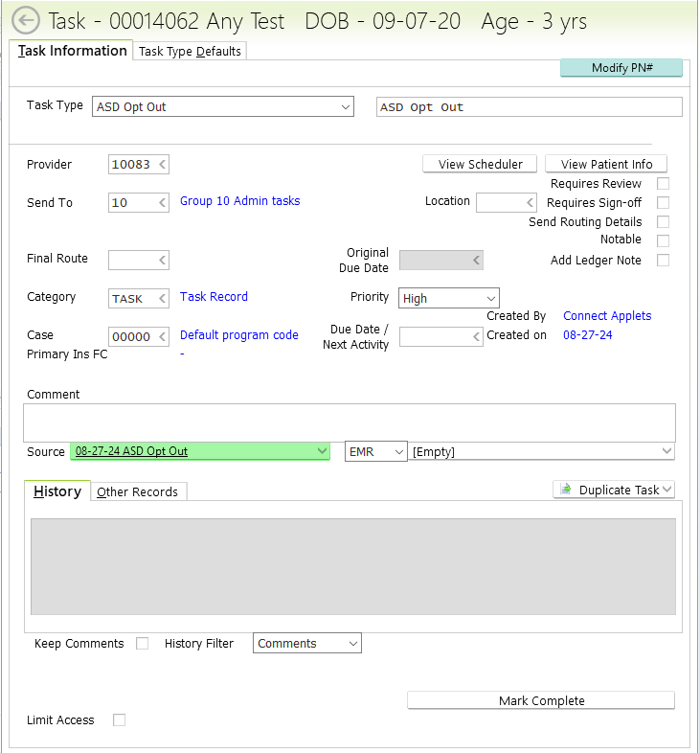Open the Category lookup arrow
The height and width of the screenshot is (753, 700).
coord(162,298)
